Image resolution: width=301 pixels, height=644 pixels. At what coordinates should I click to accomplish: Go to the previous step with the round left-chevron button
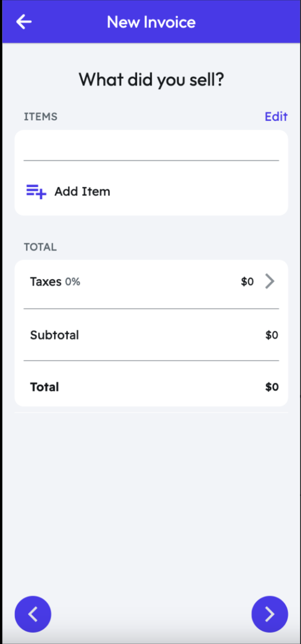pos(33,614)
